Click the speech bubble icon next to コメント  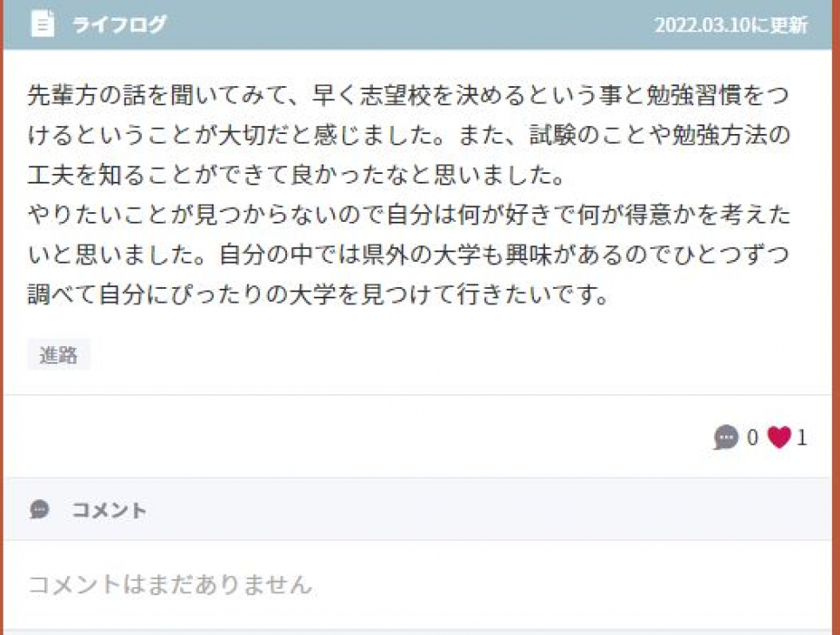pos(40,509)
